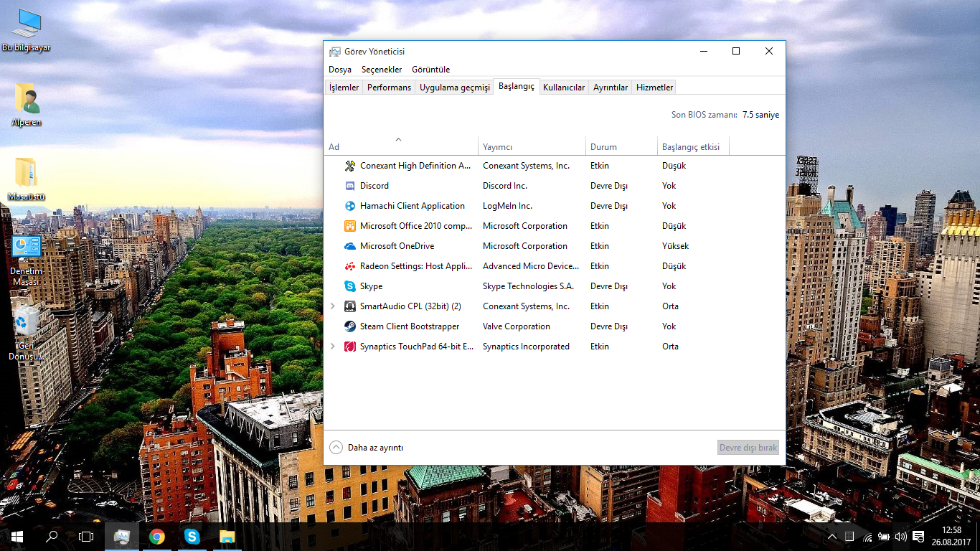Switch to the Ayrıntılar tab
980x551 pixels.
pyautogui.click(x=611, y=88)
